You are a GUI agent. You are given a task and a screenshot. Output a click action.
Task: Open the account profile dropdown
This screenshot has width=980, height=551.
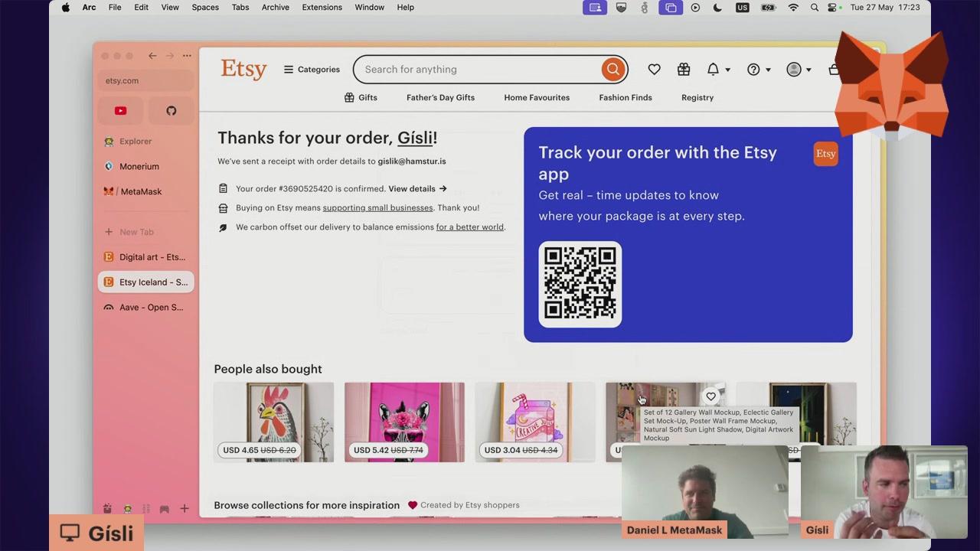[799, 70]
